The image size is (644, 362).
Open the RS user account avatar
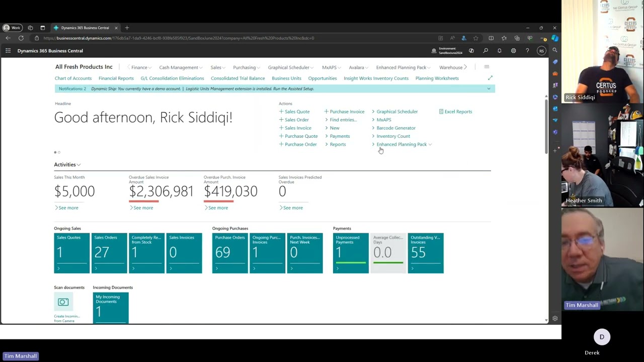click(x=541, y=51)
